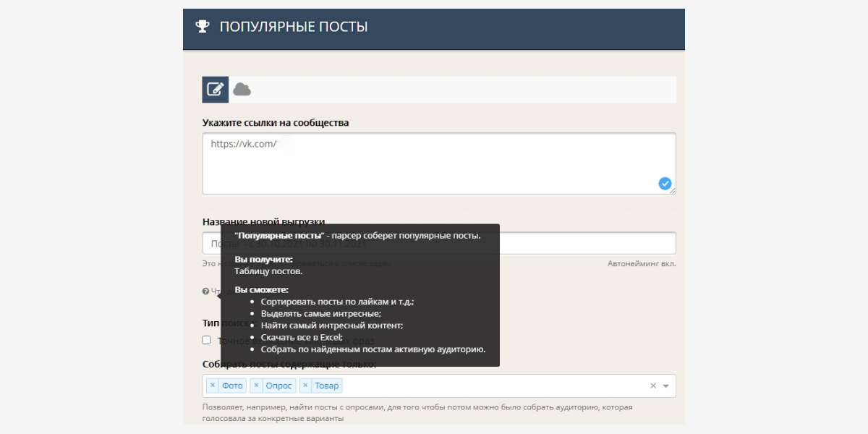Click the blue checkmark icon in links field

665,184
